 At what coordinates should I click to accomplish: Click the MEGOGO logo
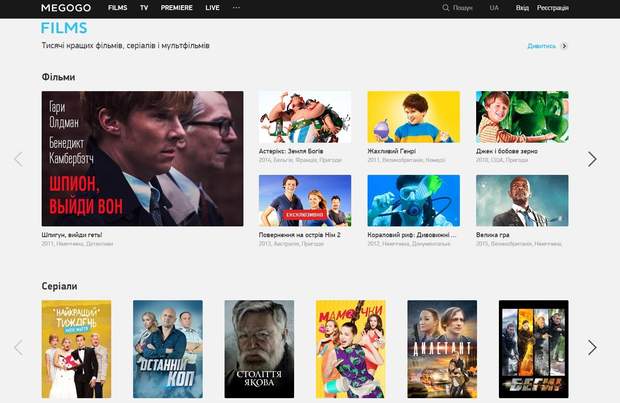coord(66,7)
